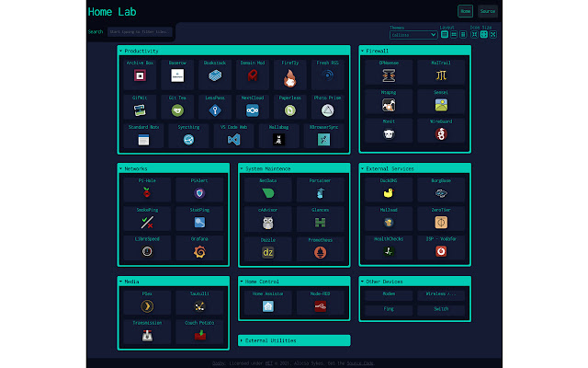Switch to the first Layout grid option
The width and height of the screenshot is (588, 368).
tap(445, 35)
